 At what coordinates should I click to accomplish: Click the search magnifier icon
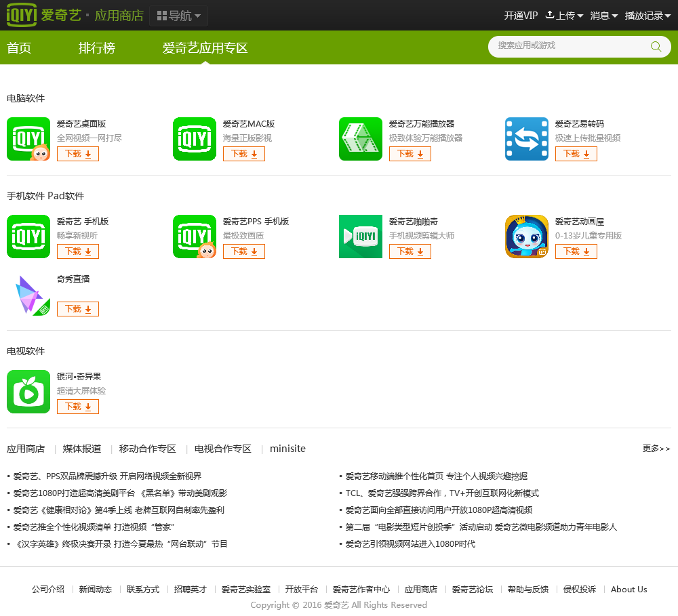pyautogui.click(x=656, y=46)
